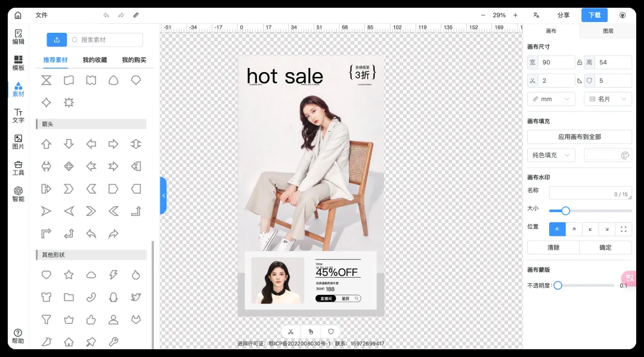Select the folder shape
The height and width of the screenshot is (357, 644).
(69, 297)
